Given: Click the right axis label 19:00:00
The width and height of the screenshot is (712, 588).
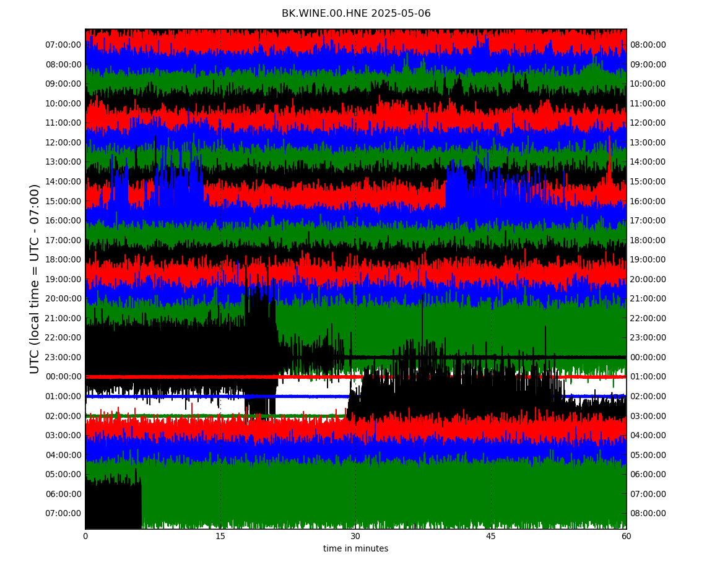Looking at the screenshot, I should click(648, 260).
